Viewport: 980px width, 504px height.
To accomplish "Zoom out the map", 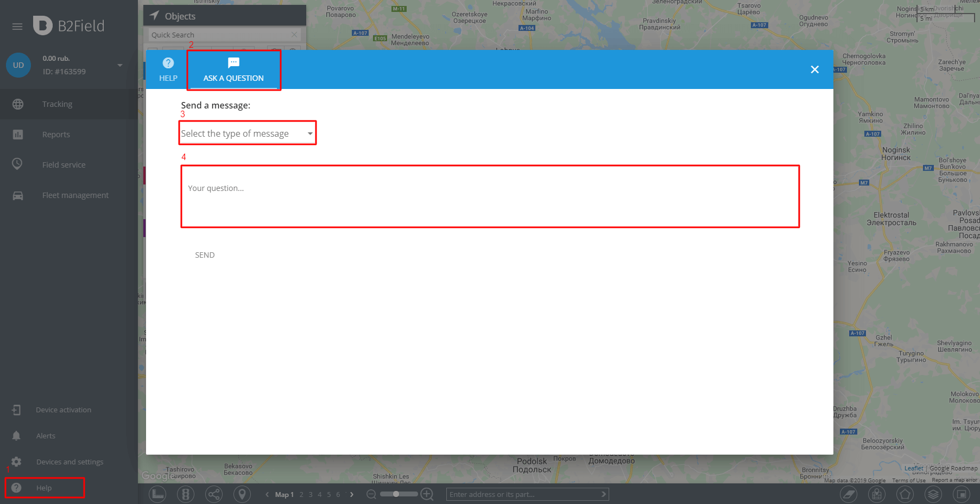I will click(x=371, y=494).
